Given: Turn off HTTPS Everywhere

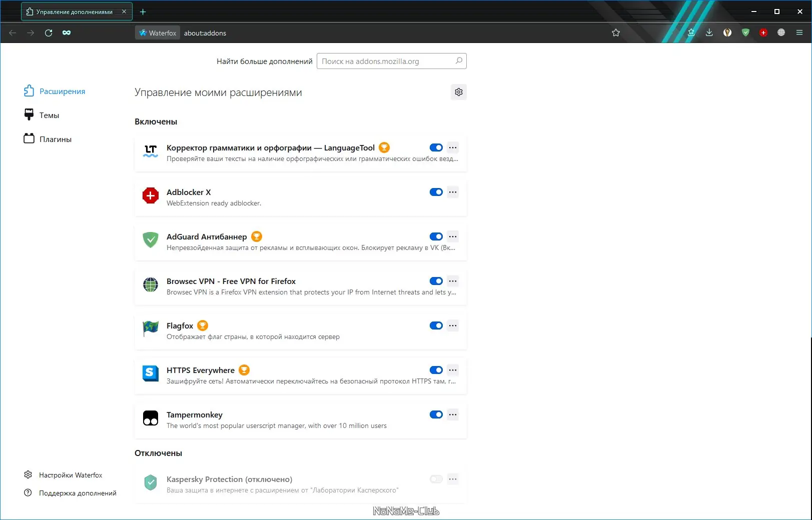Looking at the screenshot, I should point(436,370).
